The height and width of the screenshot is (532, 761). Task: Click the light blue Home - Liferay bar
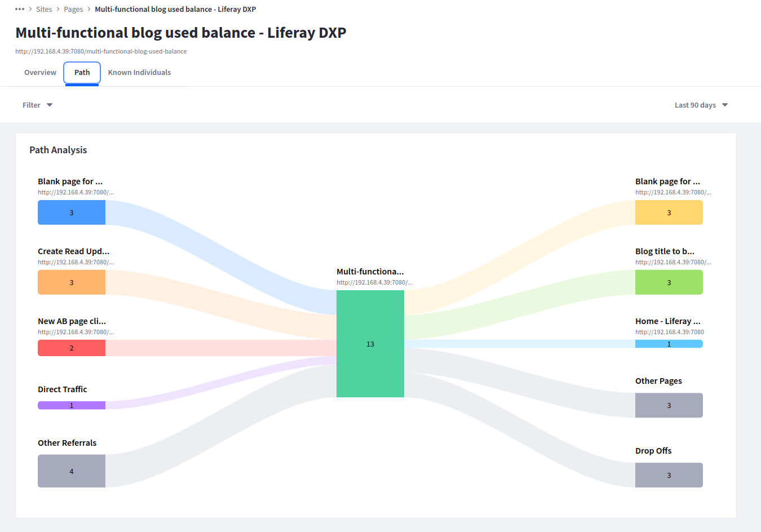click(x=669, y=344)
